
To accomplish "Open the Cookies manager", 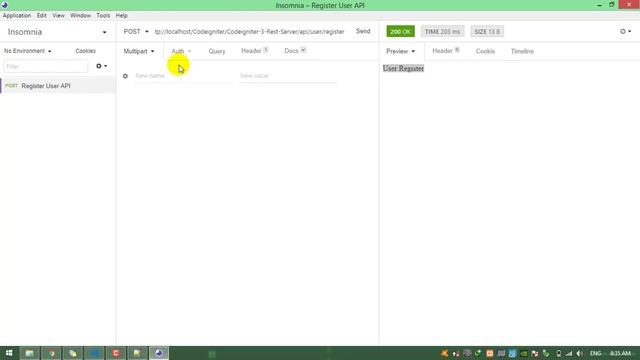I will pyautogui.click(x=86, y=51).
